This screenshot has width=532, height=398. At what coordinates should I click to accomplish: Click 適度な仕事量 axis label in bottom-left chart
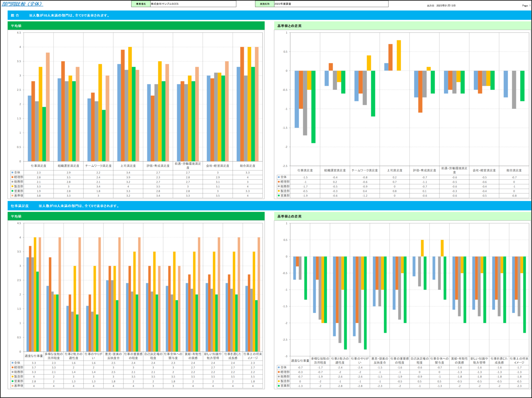click(x=34, y=356)
